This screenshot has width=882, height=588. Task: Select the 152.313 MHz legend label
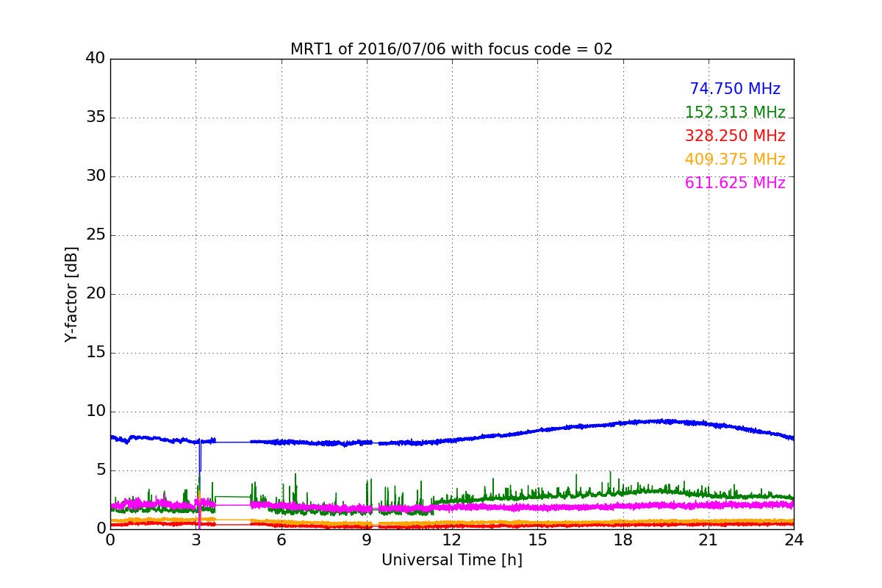coord(735,112)
